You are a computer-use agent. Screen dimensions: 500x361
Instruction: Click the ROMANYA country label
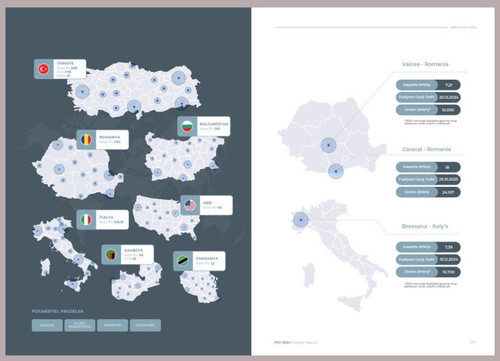tap(110, 137)
